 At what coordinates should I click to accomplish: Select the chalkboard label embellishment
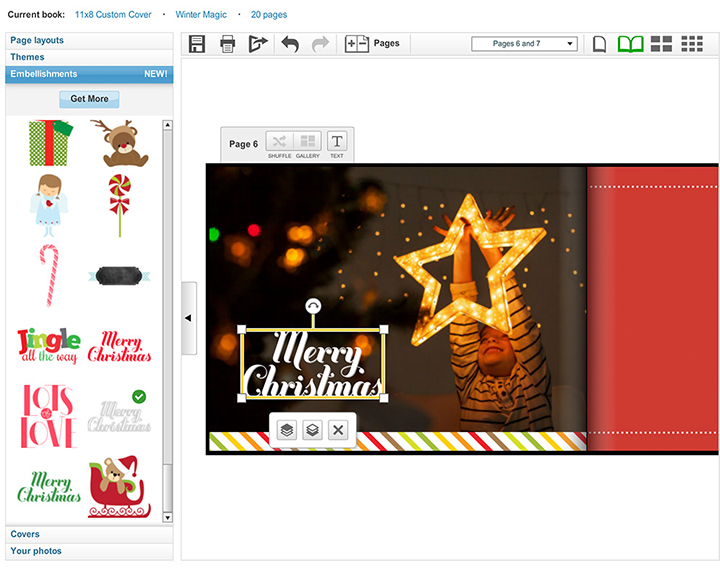[119, 276]
